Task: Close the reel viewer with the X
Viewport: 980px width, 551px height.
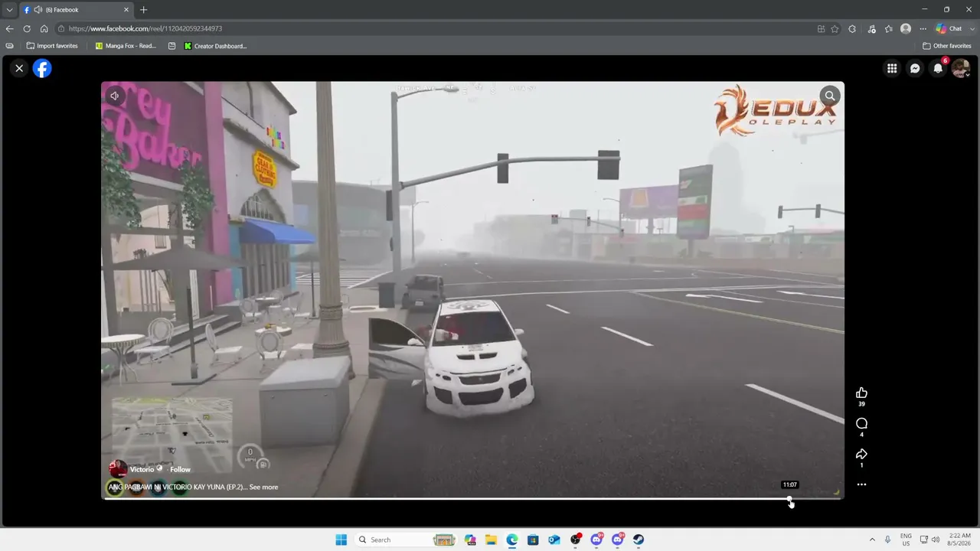Action: pos(19,68)
